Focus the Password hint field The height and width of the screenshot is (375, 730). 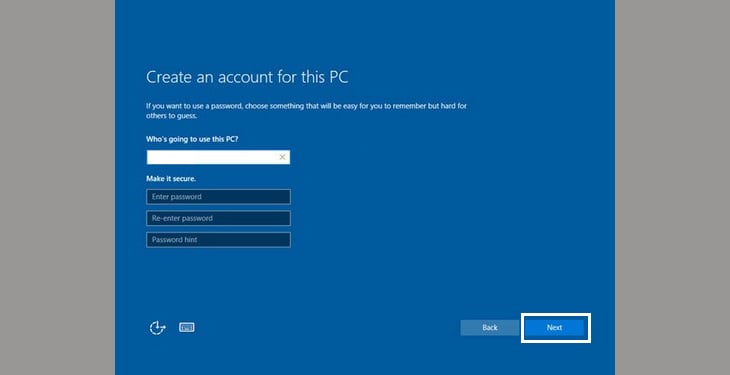pyautogui.click(x=218, y=240)
